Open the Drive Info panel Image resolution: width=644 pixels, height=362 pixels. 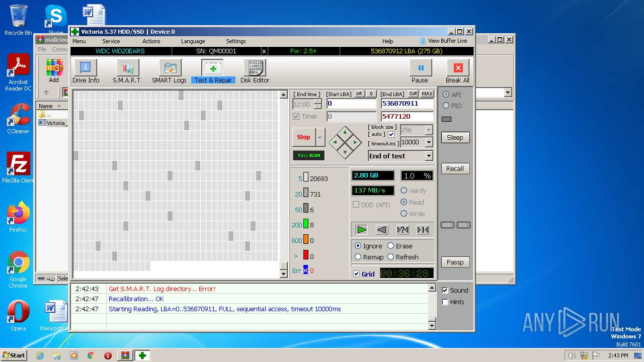point(86,71)
